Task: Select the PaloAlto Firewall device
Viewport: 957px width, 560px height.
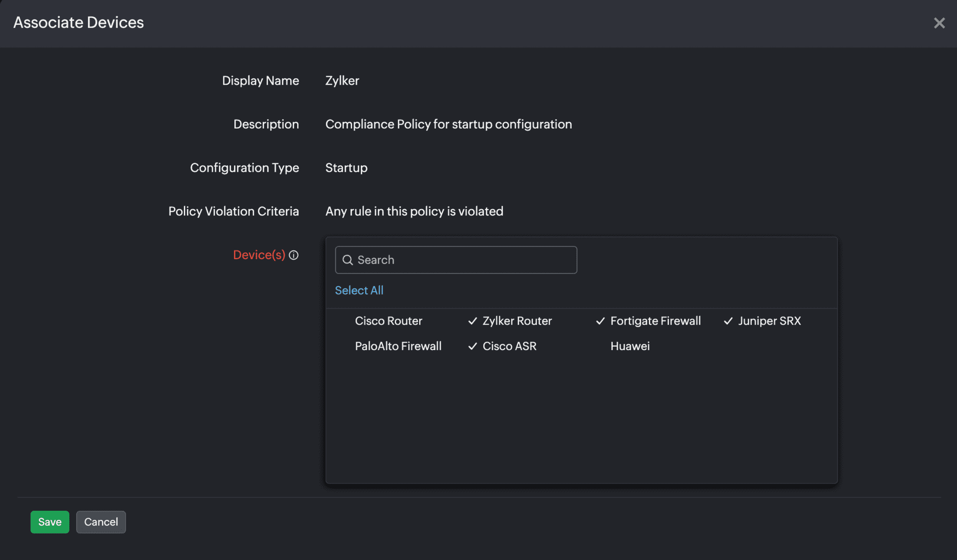Action: coord(398,346)
